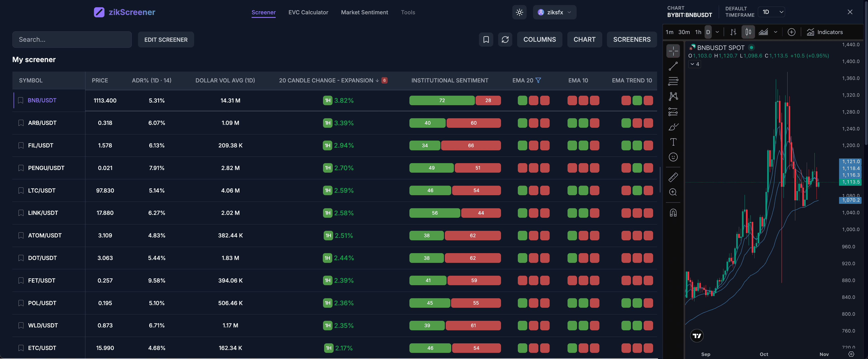Open the emoji sticker tool

click(x=673, y=157)
